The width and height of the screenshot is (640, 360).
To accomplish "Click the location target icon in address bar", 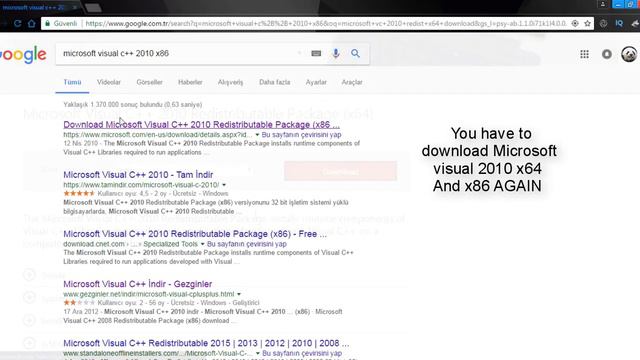I will click(575, 23).
